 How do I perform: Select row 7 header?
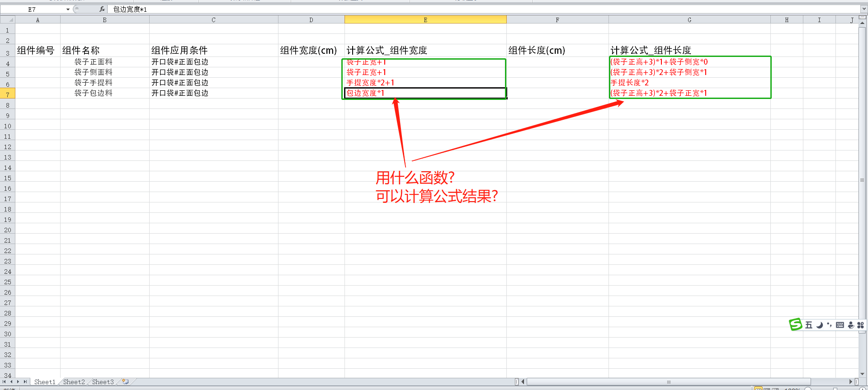coord(8,94)
